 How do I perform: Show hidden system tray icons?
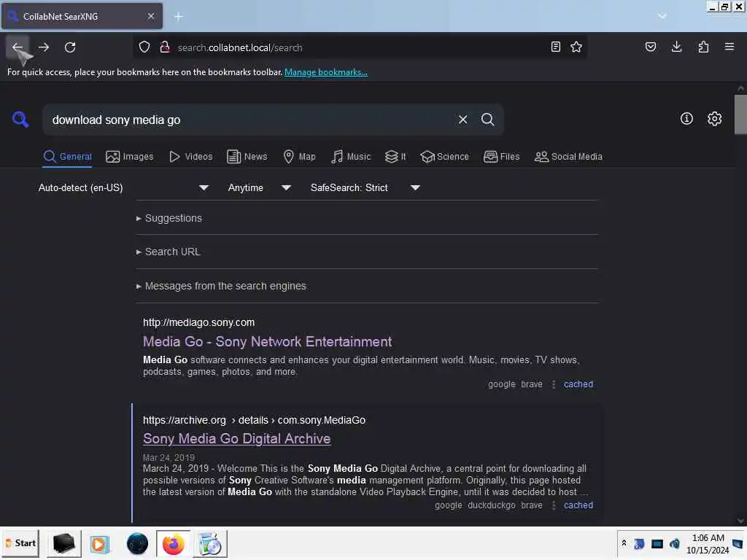click(x=624, y=543)
